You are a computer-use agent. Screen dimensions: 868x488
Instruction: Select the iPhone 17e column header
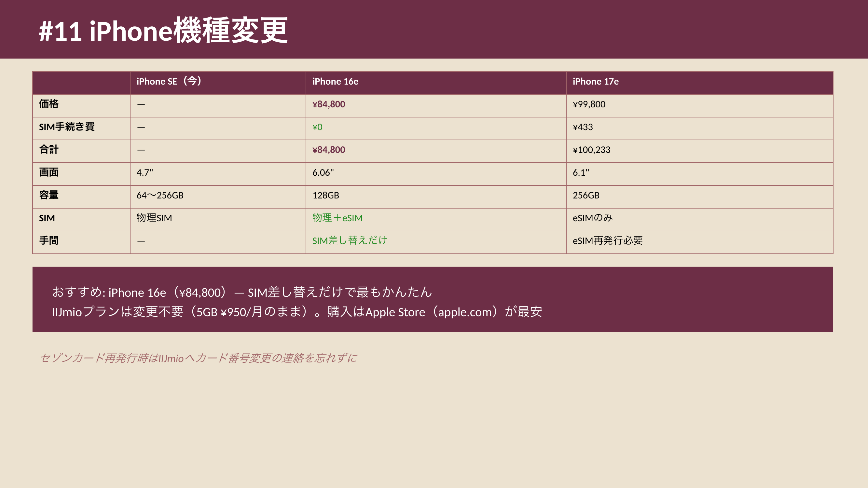pyautogui.click(x=595, y=82)
